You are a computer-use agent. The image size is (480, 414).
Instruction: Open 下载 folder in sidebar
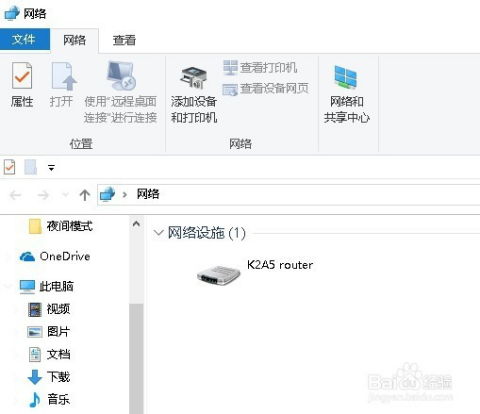(49, 377)
